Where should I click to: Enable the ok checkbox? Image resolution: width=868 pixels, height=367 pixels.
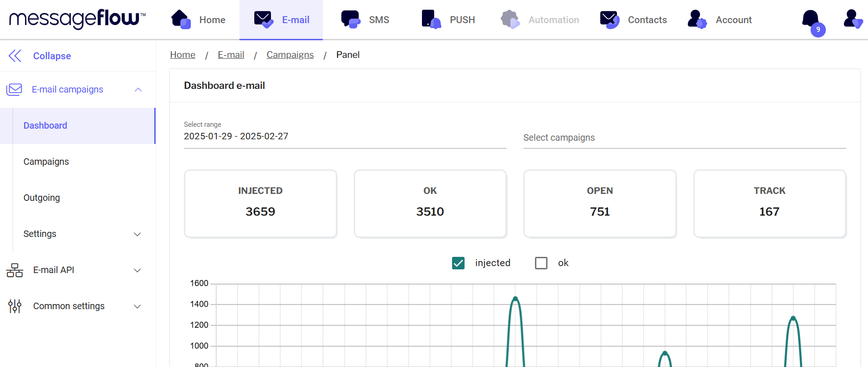pos(541,263)
